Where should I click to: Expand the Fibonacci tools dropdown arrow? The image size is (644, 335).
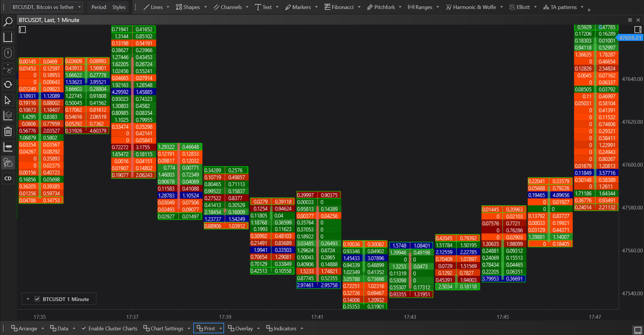(x=359, y=7)
